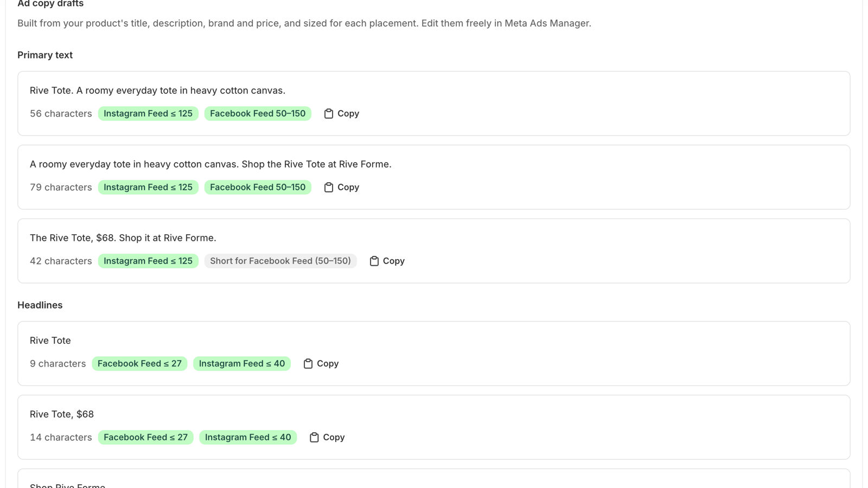Click Instagram Feed ≤ 125 badge on first draft
Image resolution: width=868 pixels, height=488 pixels.
[x=148, y=113]
